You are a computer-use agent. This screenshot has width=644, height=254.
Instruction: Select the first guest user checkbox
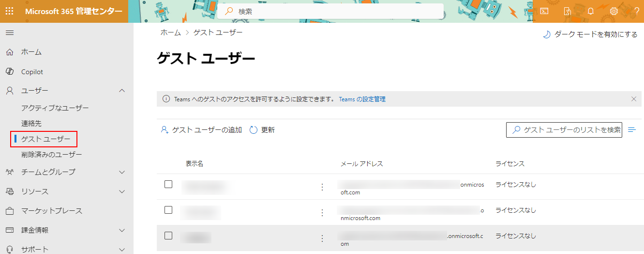(168, 184)
